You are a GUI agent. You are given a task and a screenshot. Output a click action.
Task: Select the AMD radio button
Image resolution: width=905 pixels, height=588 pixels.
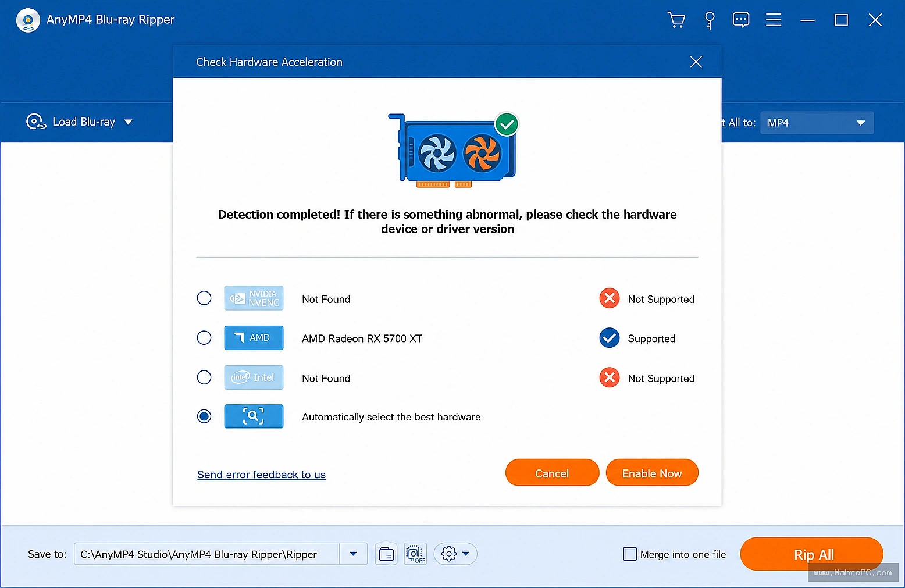pyautogui.click(x=204, y=338)
